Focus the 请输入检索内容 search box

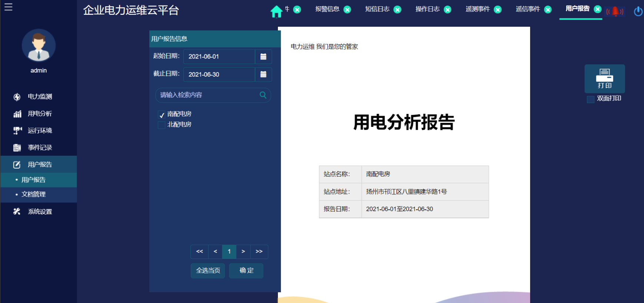pos(213,95)
